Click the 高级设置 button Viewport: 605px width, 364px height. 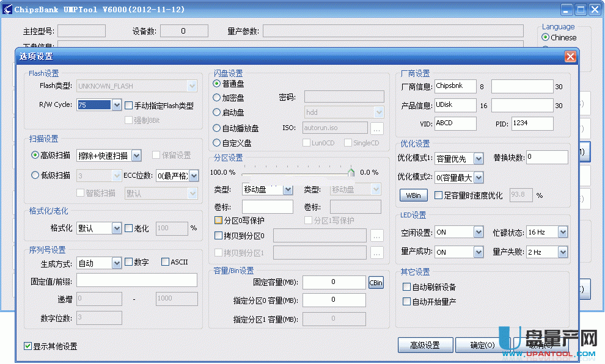tap(424, 345)
